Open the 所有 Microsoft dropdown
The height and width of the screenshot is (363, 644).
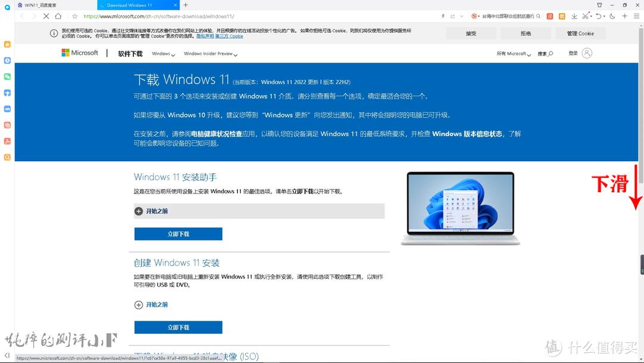tap(514, 53)
